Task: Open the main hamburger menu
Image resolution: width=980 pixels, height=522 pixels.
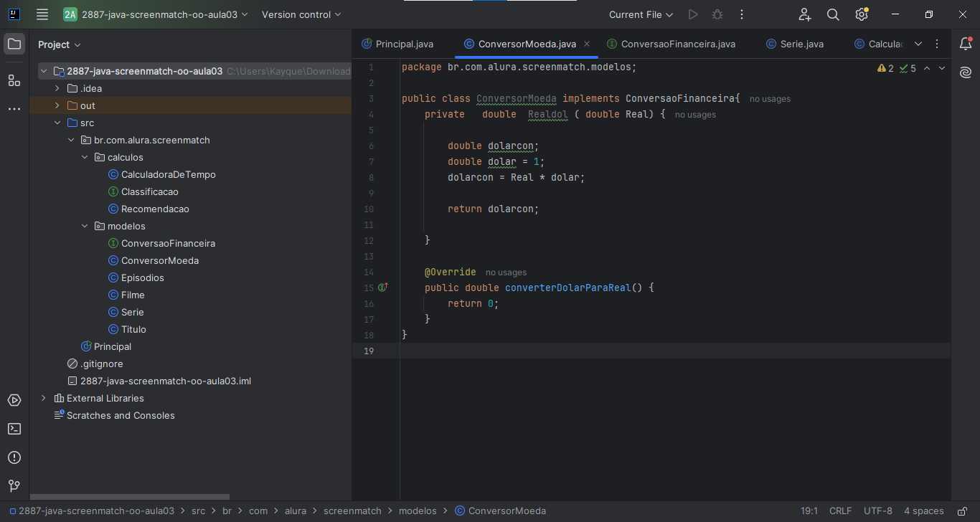Action: pos(42,14)
